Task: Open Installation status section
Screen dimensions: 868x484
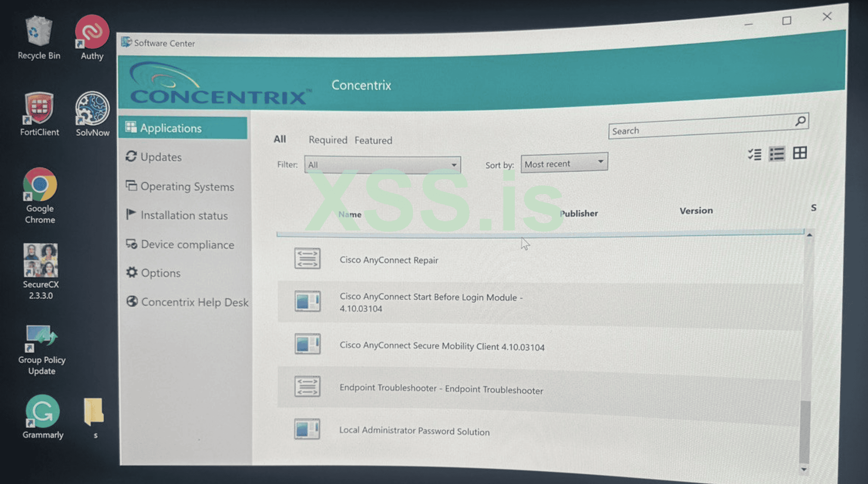Action: point(184,215)
